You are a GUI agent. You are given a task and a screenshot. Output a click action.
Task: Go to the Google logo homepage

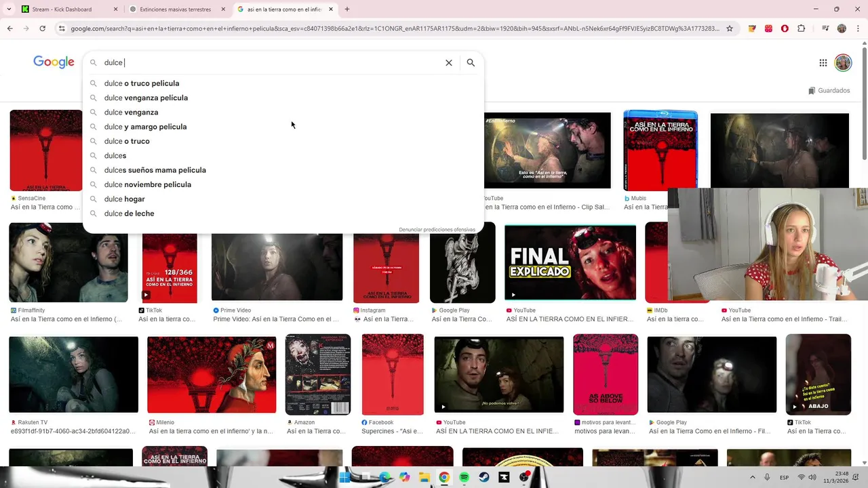(x=54, y=62)
